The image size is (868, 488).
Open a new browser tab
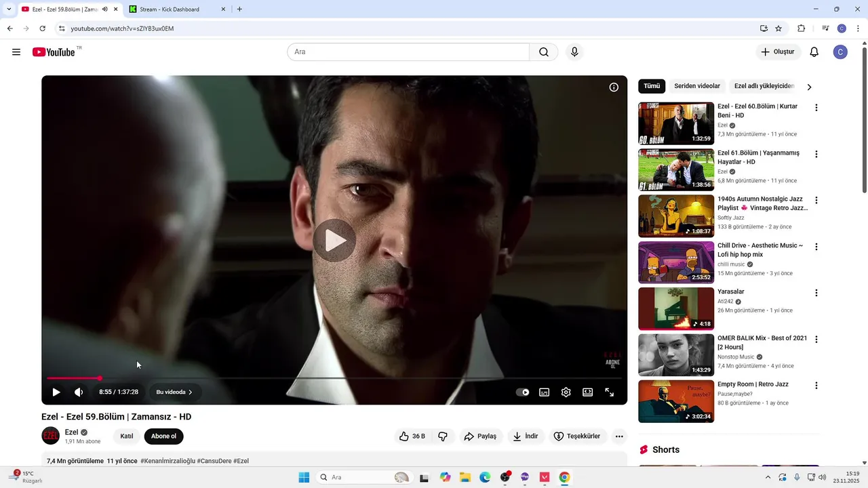tap(239, 9)
